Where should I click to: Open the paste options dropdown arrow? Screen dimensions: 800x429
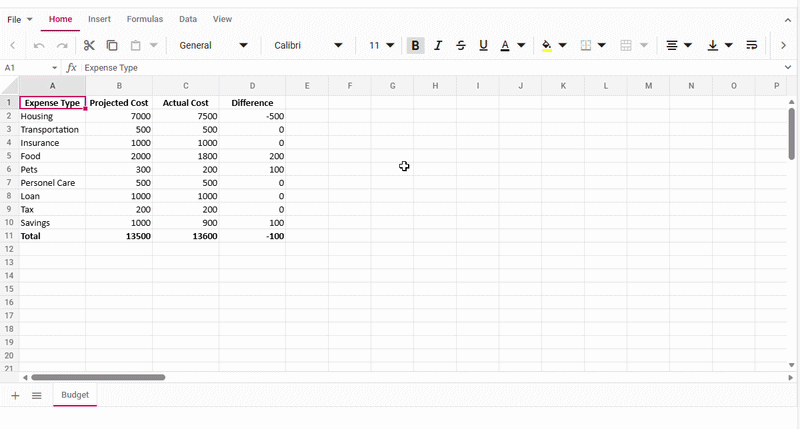154,45
